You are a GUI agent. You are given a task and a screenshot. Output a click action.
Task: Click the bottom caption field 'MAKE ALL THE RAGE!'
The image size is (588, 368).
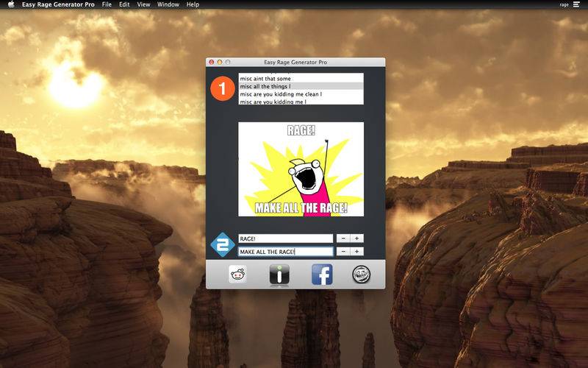pyautogui.click(x=286, y=252)
